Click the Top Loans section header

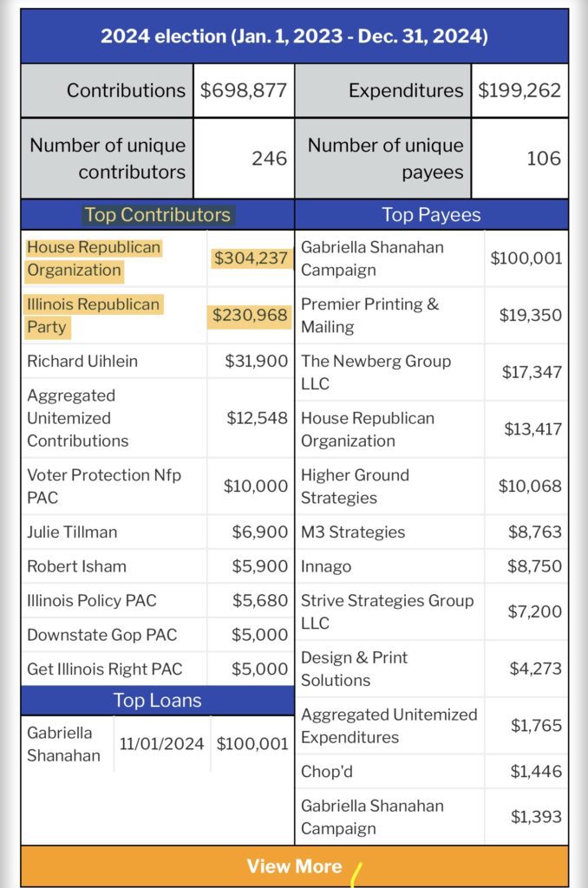(157, 701)
